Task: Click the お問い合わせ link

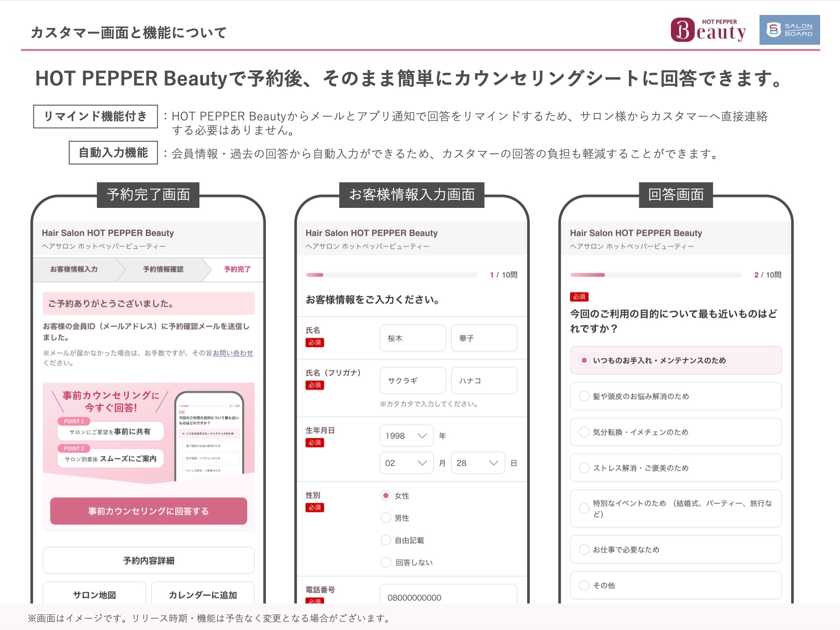Action: (x=233, y=353)
